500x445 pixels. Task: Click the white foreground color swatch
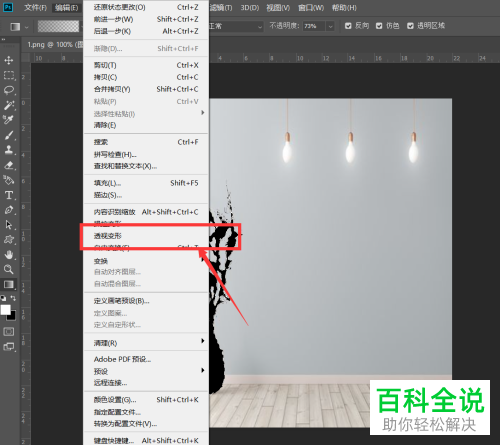[5, 310]
